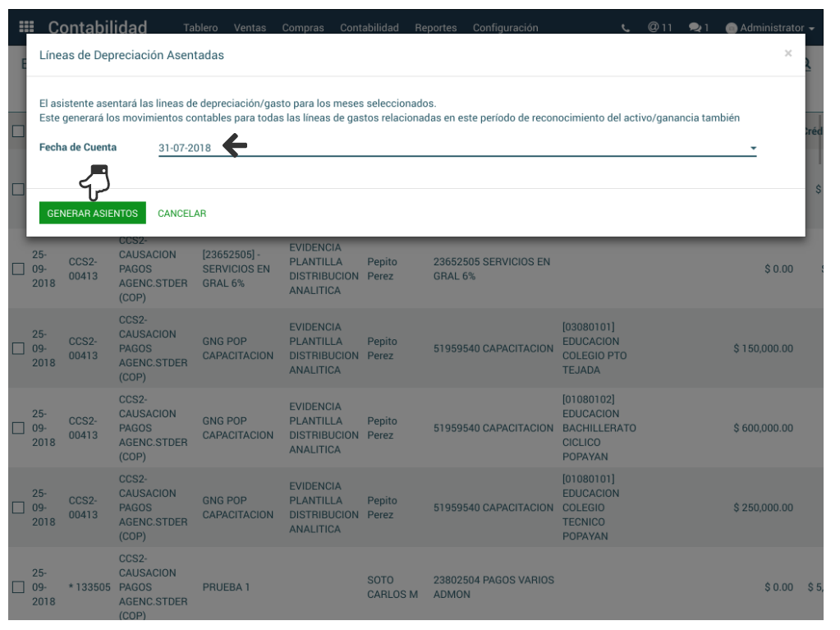Click the Administrator avatar icon
The image size is (840, 630).
click(x=731, y=28)
